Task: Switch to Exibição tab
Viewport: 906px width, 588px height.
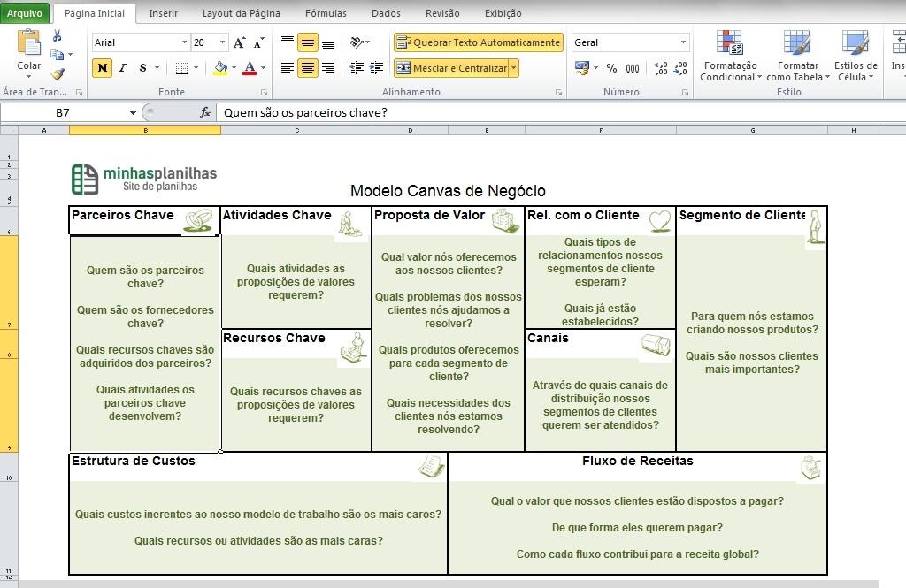Action: (503, 12)
